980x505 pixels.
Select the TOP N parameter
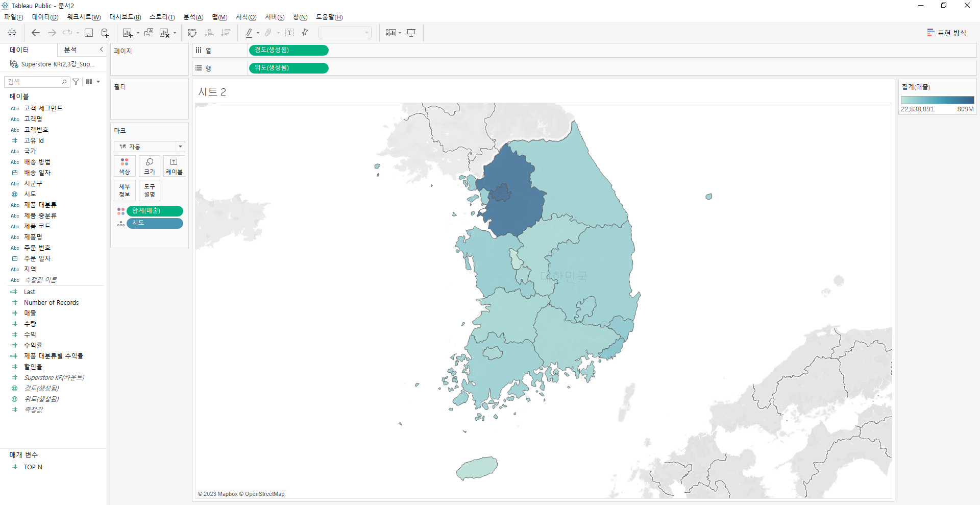(33, 467)
